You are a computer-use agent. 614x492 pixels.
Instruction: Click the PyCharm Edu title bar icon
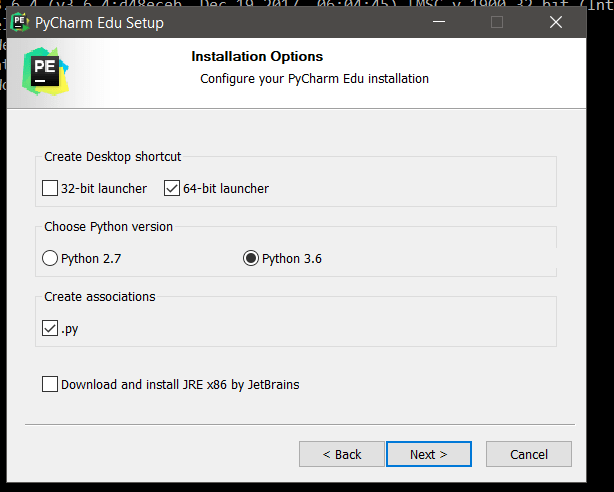pyautogui.click(x=20, y=22)
